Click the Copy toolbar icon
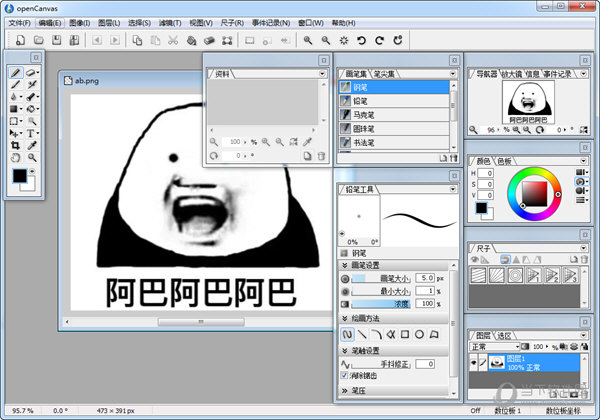 point(137,40)
